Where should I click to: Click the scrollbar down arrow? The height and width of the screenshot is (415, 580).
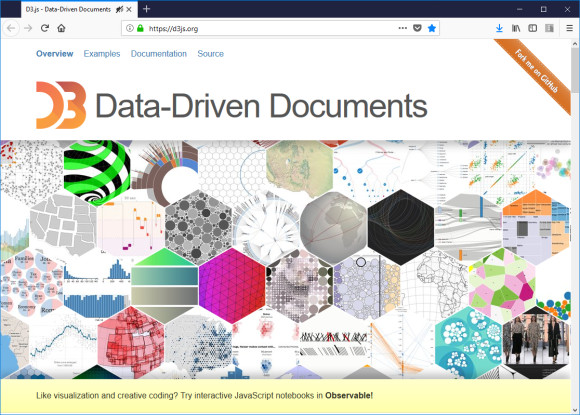(x=575, y=410)
